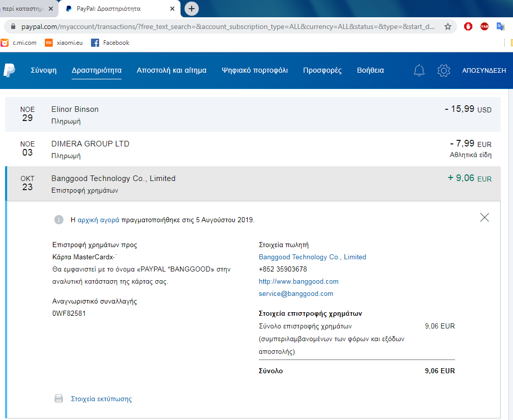This screenshot has width=513, height=420.
Task: Open Ψηφιακό πορτοφόλι wallet page
Action: pyautogui.click(x=255, y=71)
